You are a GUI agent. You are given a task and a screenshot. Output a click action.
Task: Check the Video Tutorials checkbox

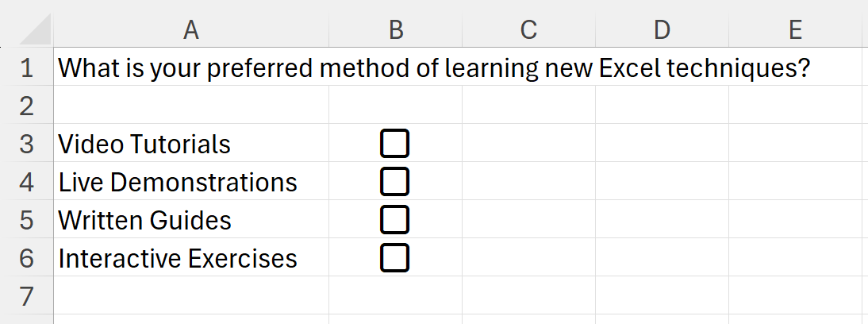click(x=395, y=144)
